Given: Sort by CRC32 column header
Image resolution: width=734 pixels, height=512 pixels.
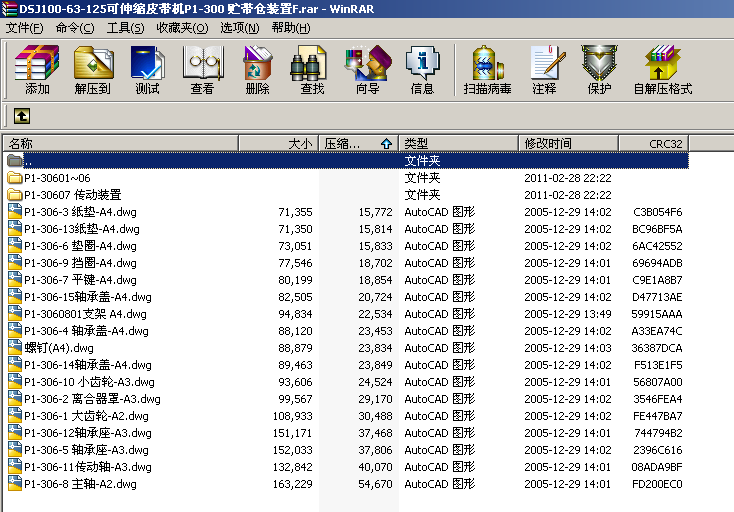Looking at the screenshot, I should tap(653, 143).
